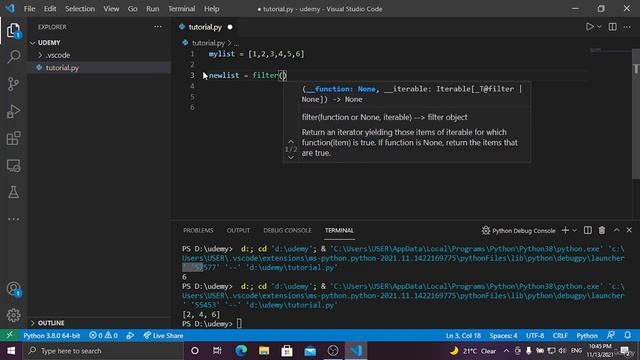Viewport: 640px width, 360px height.
Task: Close the terminal panel
Action: 629,230
